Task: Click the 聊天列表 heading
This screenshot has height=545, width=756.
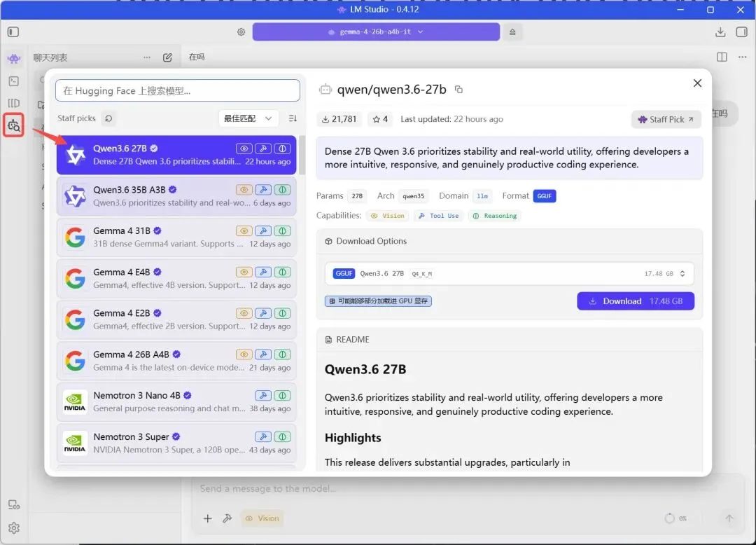Action: click(50, 57)
